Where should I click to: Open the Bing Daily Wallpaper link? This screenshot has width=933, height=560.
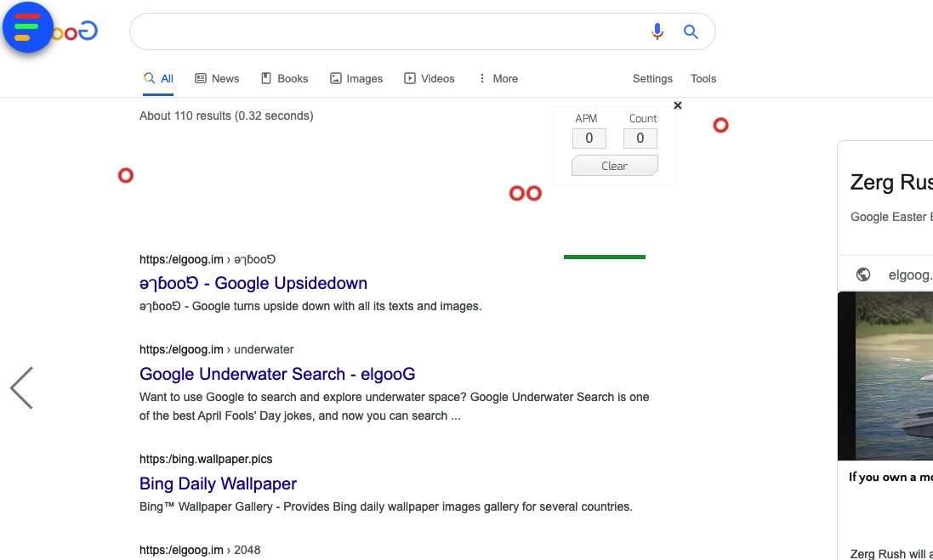coord(218,484)
